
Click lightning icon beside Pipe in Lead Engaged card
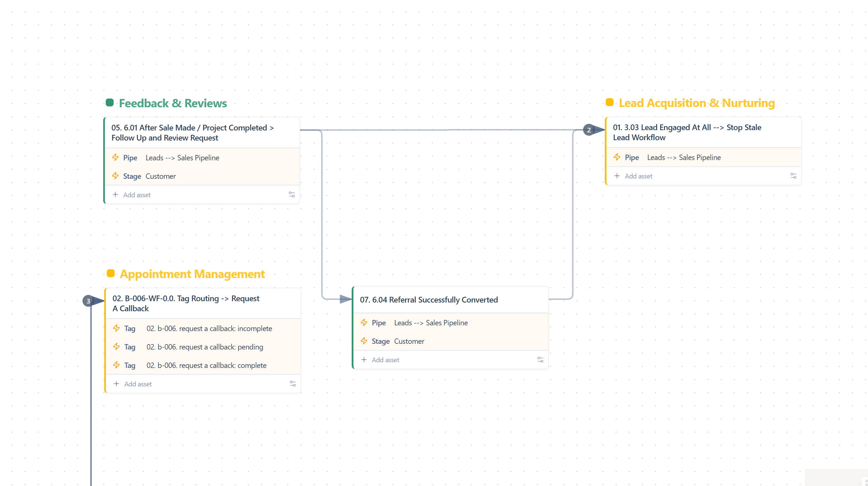[617, 157]
